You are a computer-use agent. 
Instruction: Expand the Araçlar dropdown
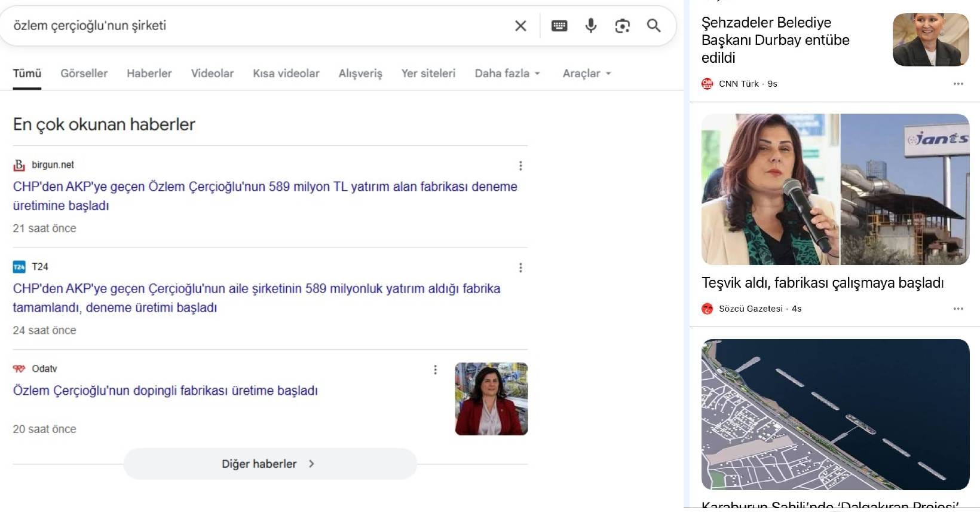[x=587, y=74]
